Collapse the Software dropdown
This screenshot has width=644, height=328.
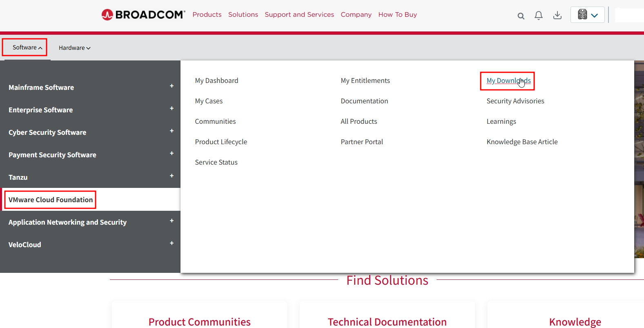click(x=27, y=47)
